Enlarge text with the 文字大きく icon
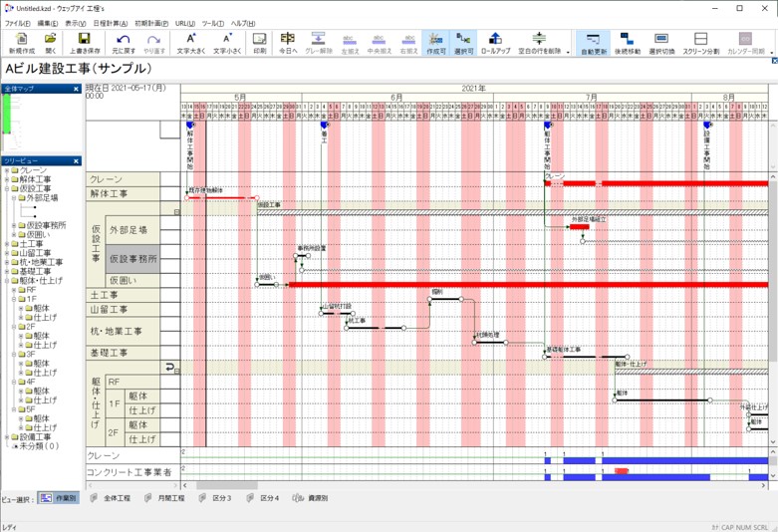Screen dimensions: 778x532 pyautogui.click(x=190, y=43)
